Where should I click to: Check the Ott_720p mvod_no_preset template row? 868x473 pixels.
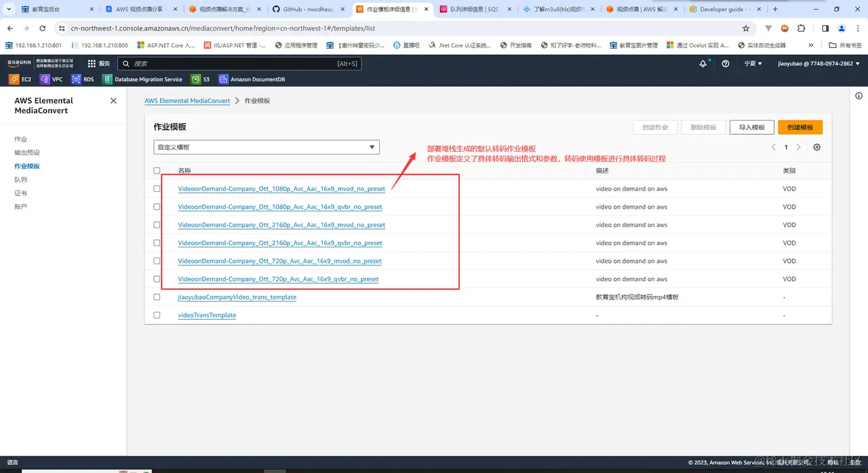tap(157, 261)
